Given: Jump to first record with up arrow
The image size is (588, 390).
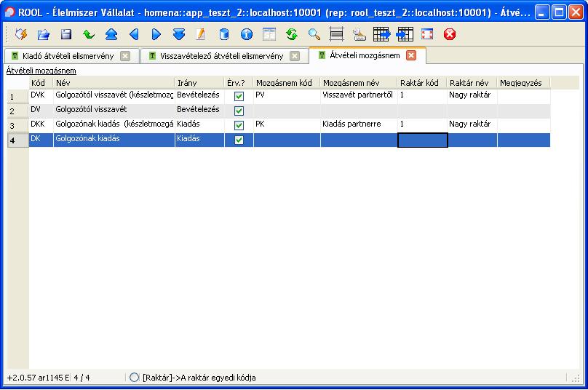Looking at the screenshot, I should tap(111, 34).
